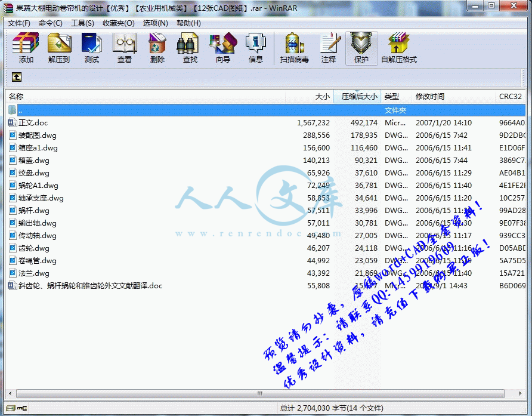Image resolution: width=532 pixels, height=416 pixels.
Task: Click the icon of 法兰.dwg
Action: (13, 273)
